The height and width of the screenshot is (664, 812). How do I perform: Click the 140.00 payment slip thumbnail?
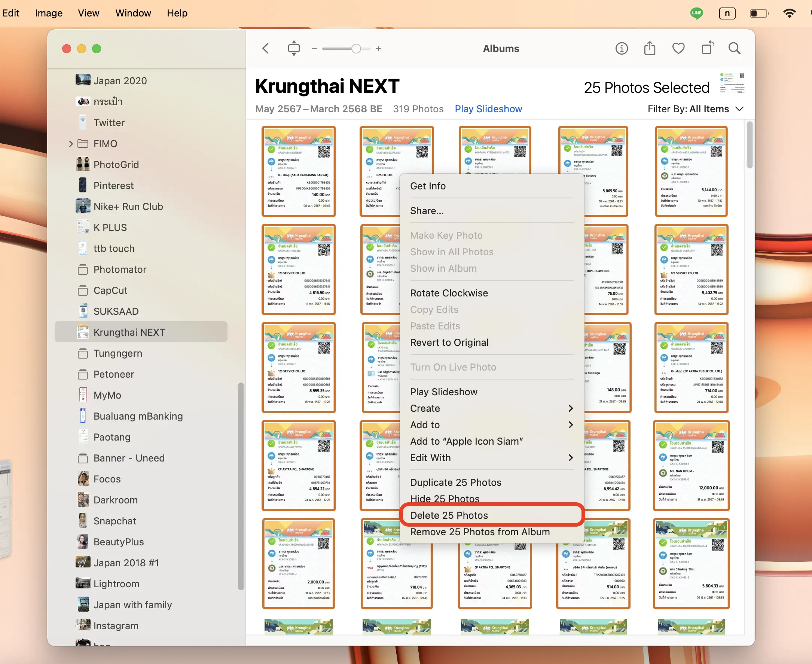[x=298, y=171]
